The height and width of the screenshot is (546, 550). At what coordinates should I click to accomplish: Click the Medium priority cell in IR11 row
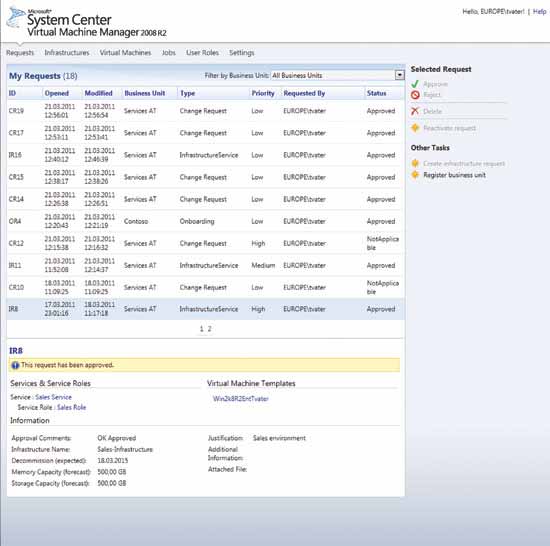tap(263, 265)
